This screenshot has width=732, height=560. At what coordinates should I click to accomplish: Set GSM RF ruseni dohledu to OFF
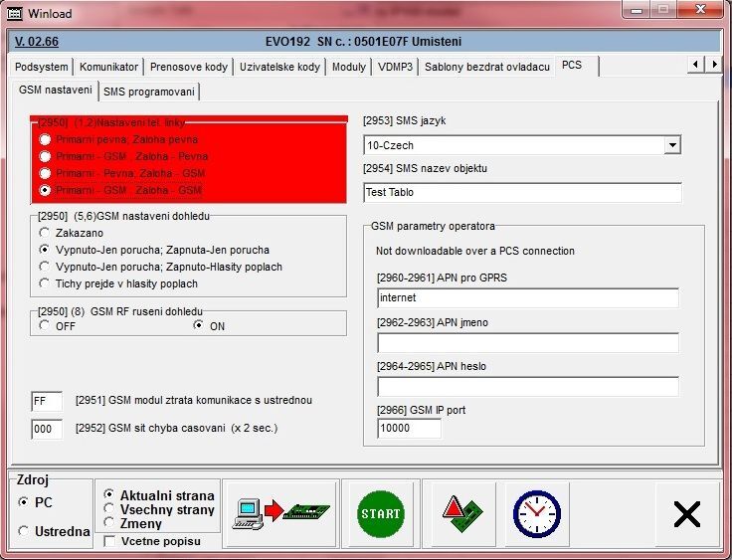pyautogui.click(x=44, y=325)
